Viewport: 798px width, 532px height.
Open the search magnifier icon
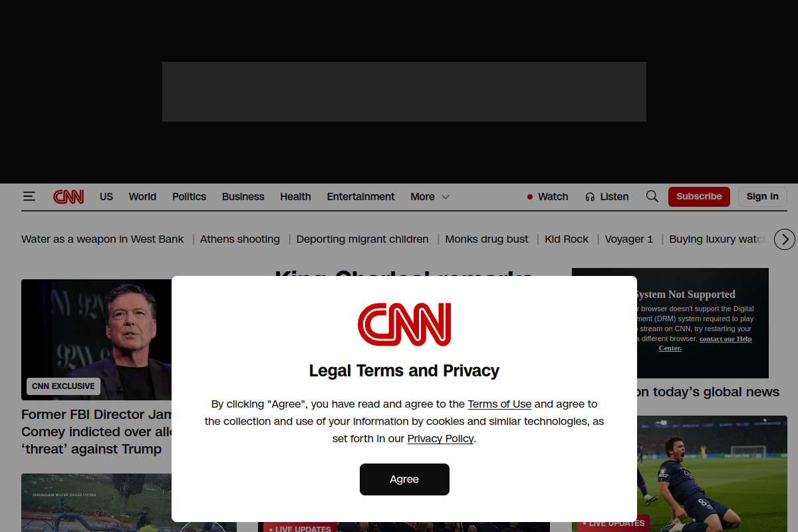coord(652,196)
